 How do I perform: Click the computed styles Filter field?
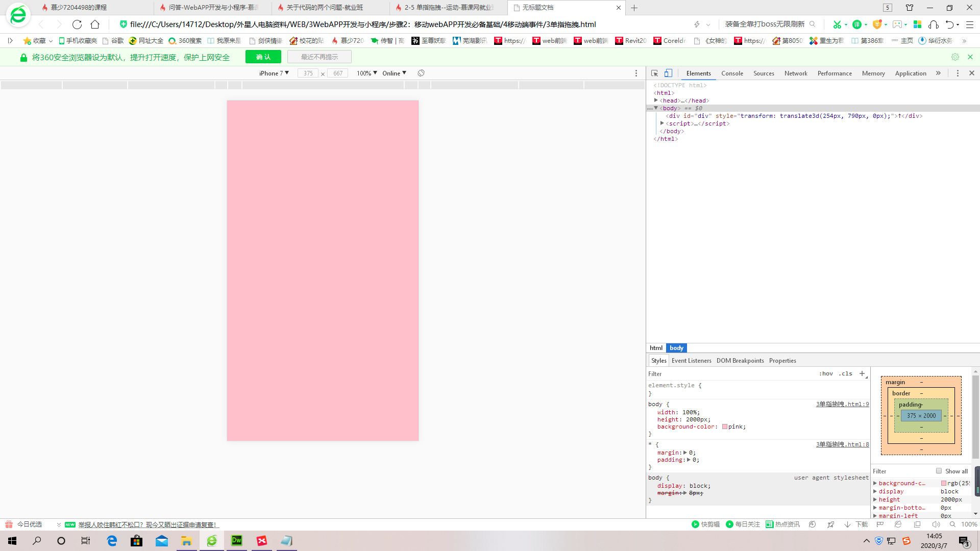(902, 471)
